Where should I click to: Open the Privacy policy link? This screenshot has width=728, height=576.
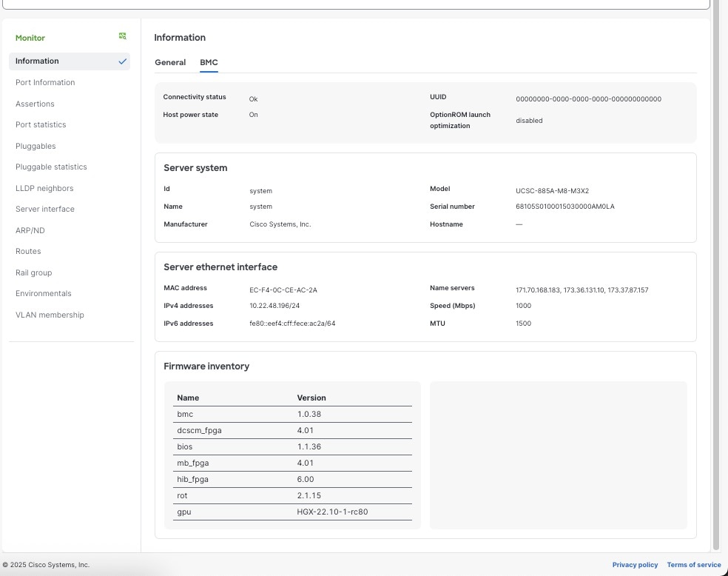635,565
